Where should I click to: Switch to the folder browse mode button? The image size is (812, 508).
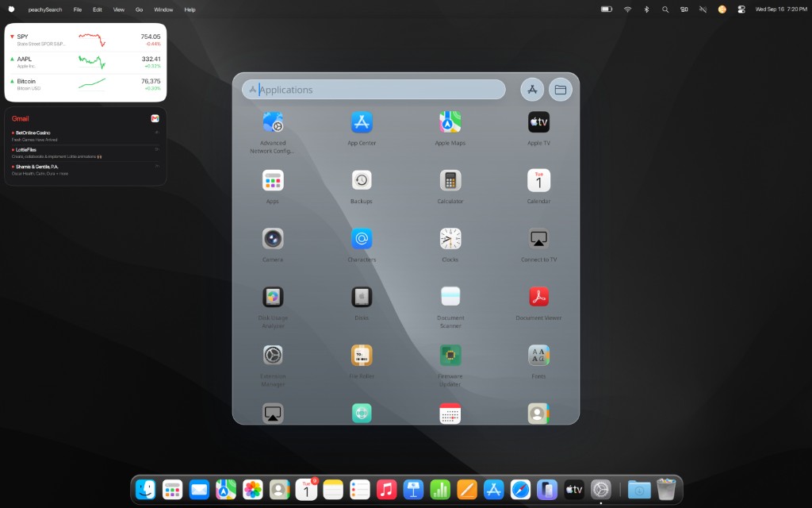tap(561, 90)
